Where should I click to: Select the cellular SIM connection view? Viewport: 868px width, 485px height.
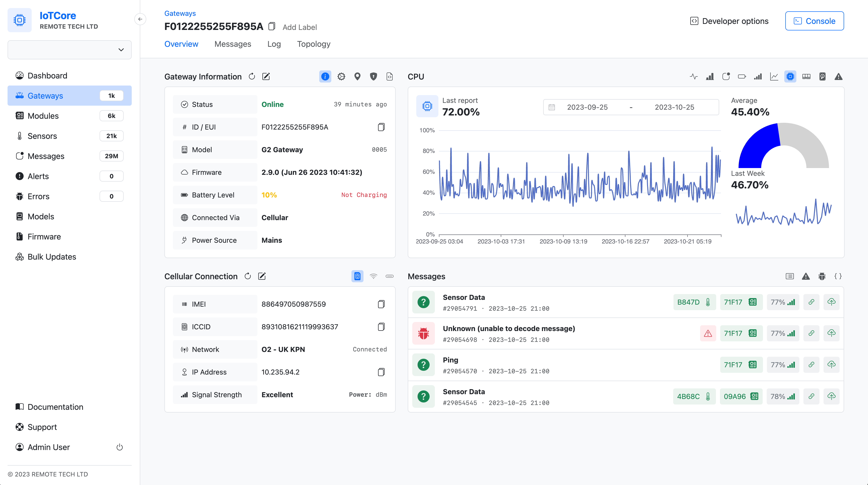click(357, 276)
